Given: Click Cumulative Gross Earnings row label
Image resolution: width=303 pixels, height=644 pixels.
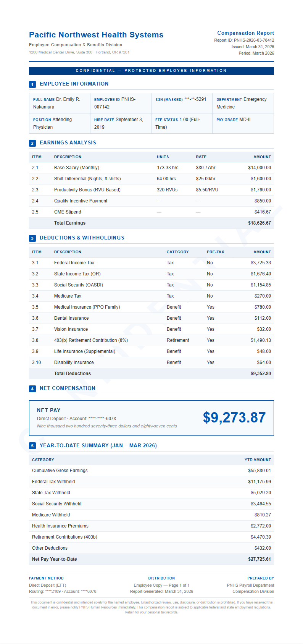Looking at the screenshot, I should click(60, 471).
